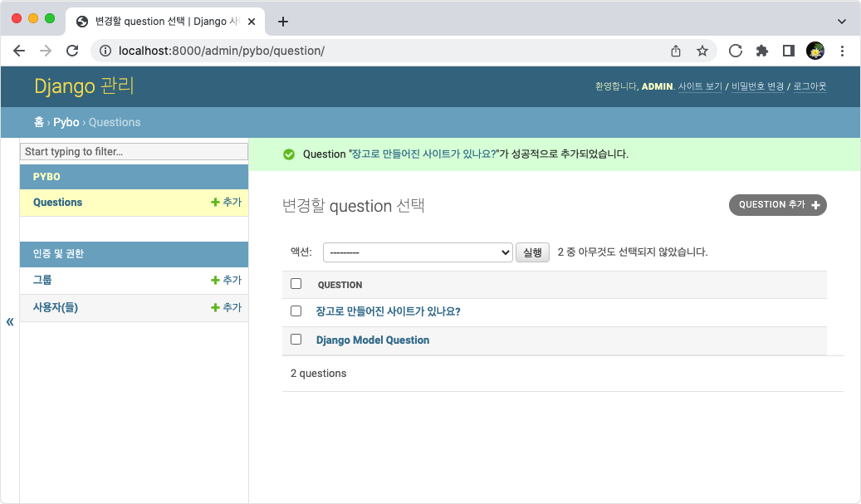The height and width of the screenshot is (504, 861).
Task: Click 비밀번호 변경 in the header
Action: [x=758, y=86]
